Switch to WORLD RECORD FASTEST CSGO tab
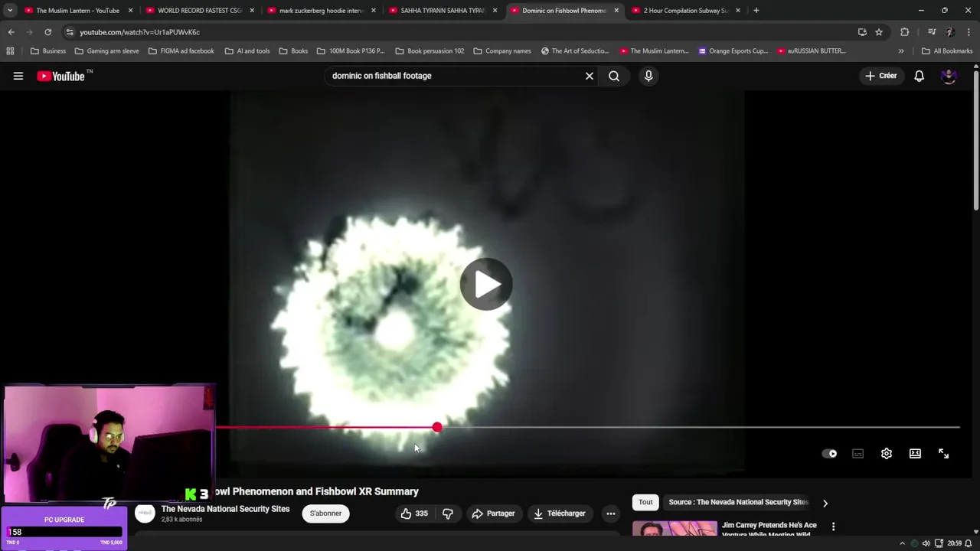Screen dimensions: 980x551 [199, 11]
